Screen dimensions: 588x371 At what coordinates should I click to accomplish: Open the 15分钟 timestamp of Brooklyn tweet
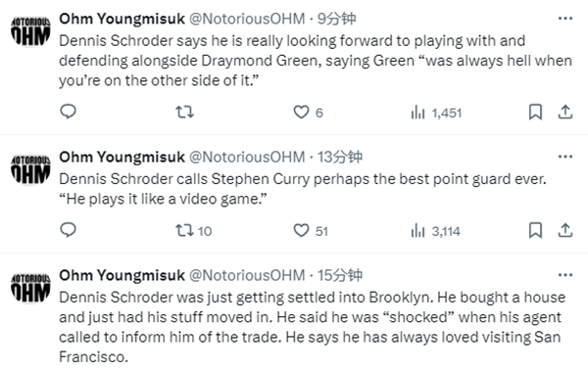coord(340,275)
